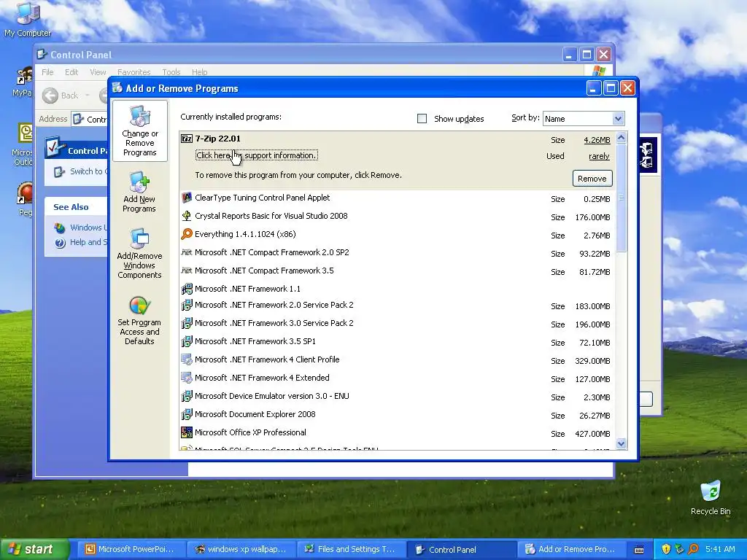Image resolution: width=747 pixels, height=560 pixels.
Task: Click the taskbar clock showing 5:41 AM
Action: pos(720,549)
